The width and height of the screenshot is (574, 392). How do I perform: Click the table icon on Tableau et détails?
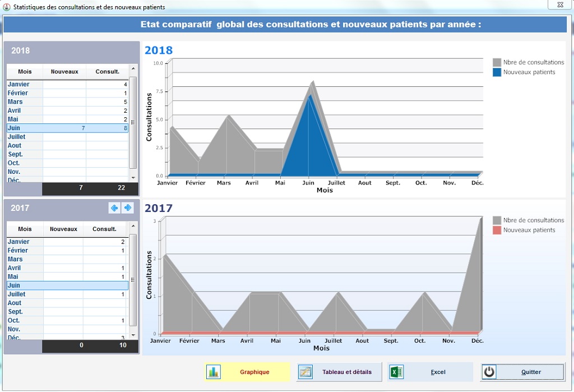(x=305, y=372)
